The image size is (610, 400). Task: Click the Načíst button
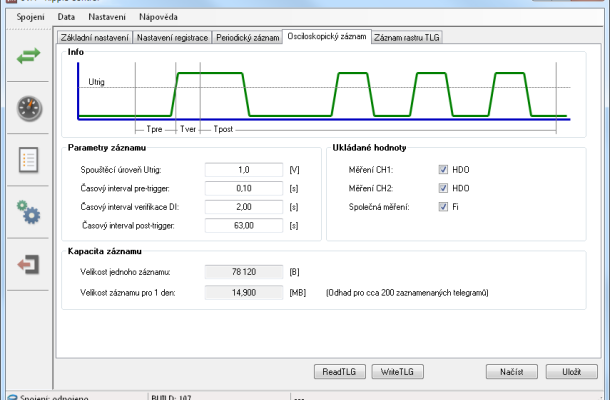click(506, 371)
